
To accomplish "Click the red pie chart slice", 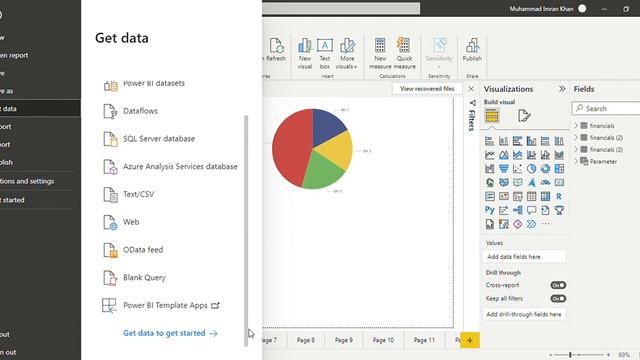I will click(x=291, y=149).
